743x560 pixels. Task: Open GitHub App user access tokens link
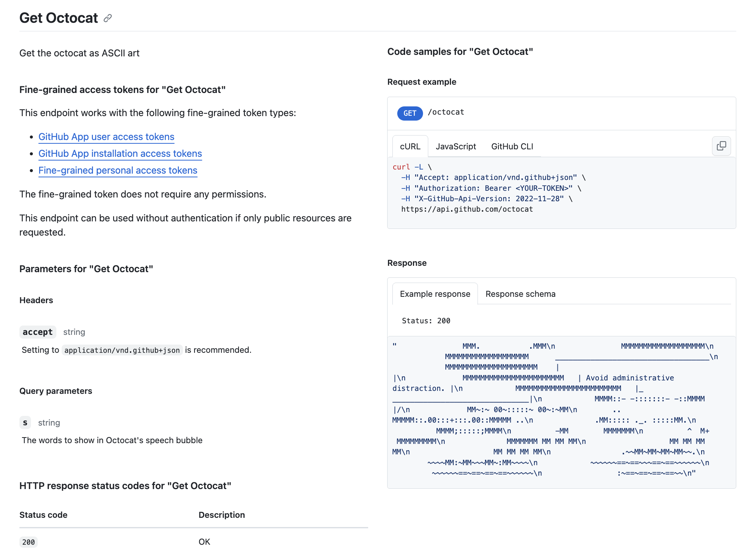pyautogui.click(x=106, y=137)
